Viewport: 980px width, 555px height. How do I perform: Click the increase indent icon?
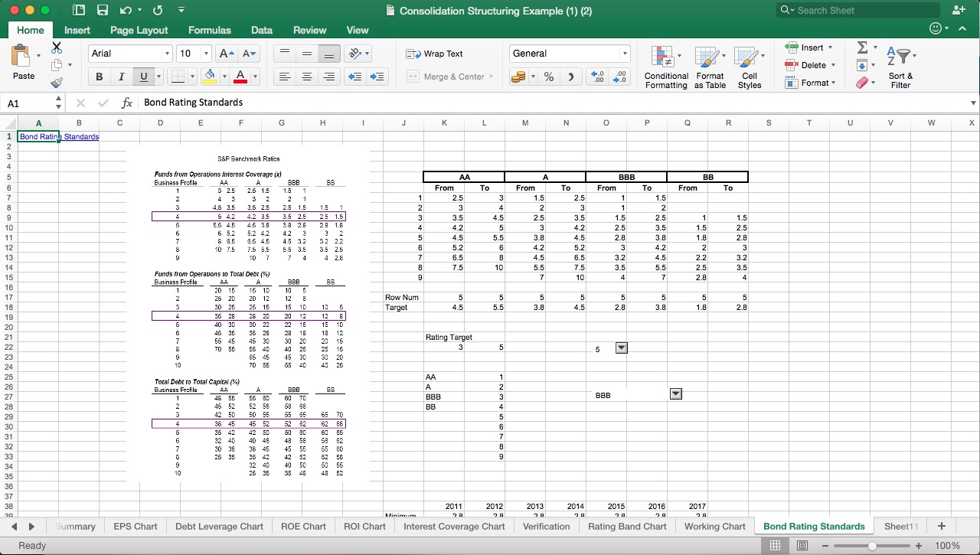[377, 77]
